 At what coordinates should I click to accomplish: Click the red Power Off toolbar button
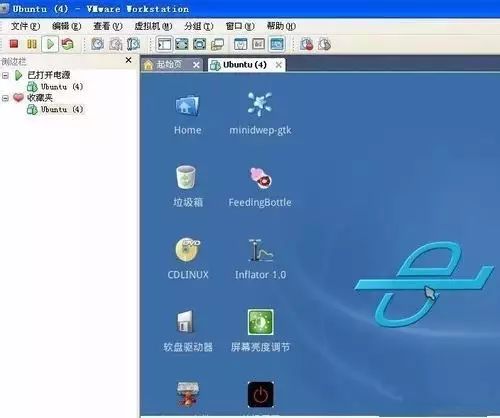pos(14,44)
